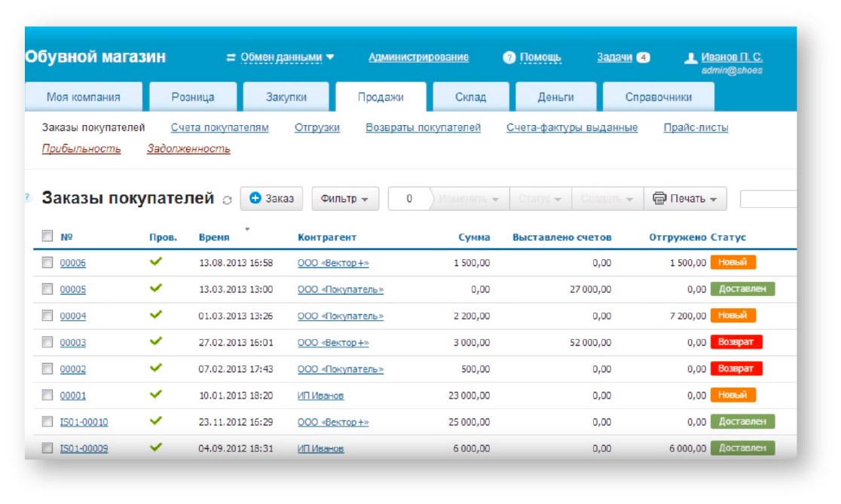The image size is (841, 504).
Task: Open Администрирование link
Action: [x=418, y=57]
